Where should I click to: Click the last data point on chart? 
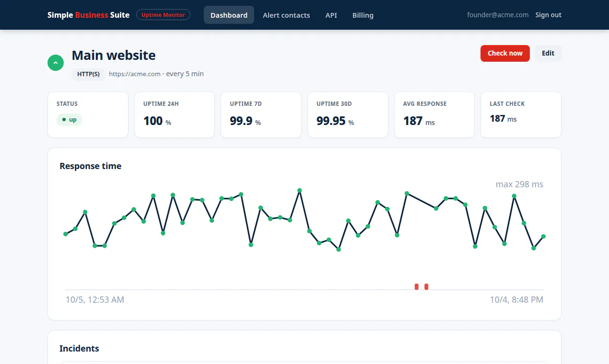coord(543,236)
